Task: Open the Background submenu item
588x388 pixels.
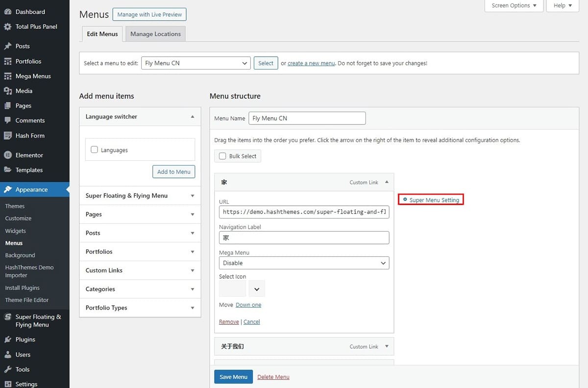Action: pyautogui.click(x=20, y=255)
